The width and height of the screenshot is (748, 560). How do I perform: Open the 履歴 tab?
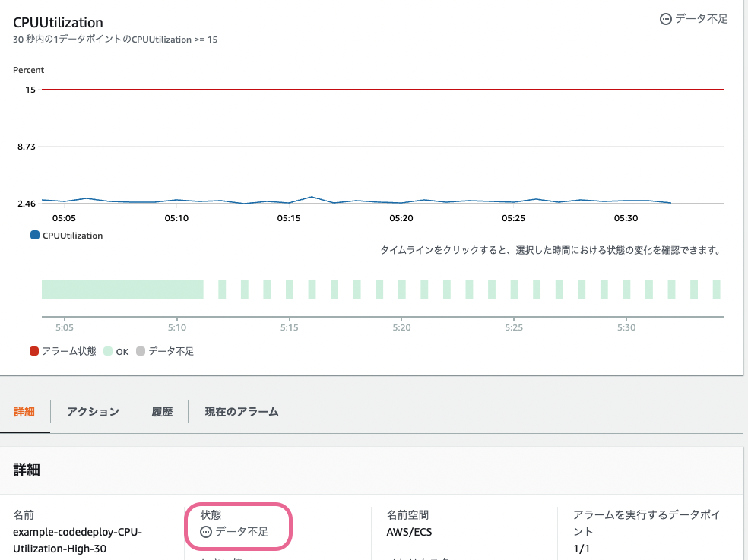point(161,411)
